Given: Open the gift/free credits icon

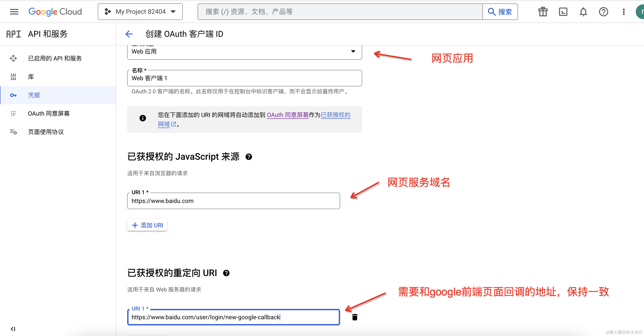Looking at the screenshot, I should tap(543, 11).
